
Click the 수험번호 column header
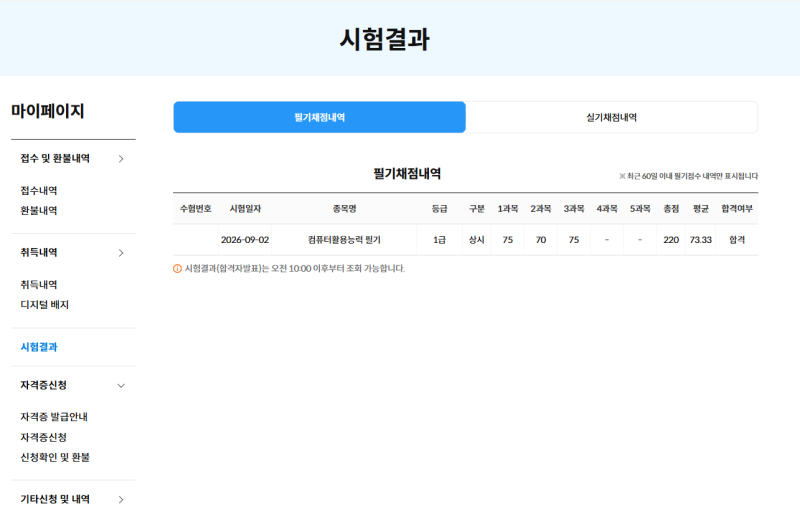(195, 209)
